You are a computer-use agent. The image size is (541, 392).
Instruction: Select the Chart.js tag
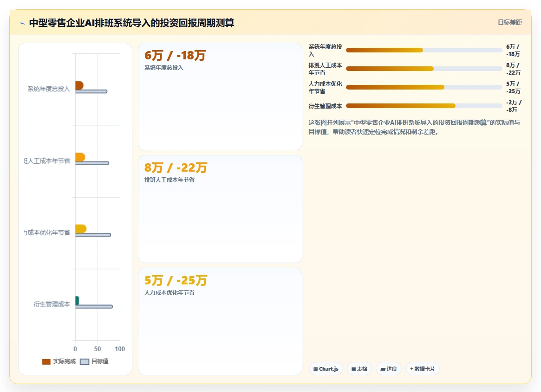[326, 369]
